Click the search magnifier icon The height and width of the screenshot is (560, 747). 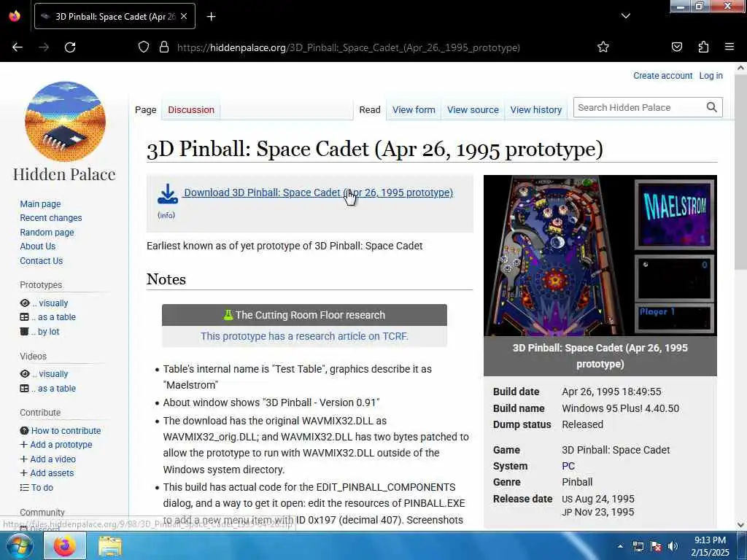(712, 108)
